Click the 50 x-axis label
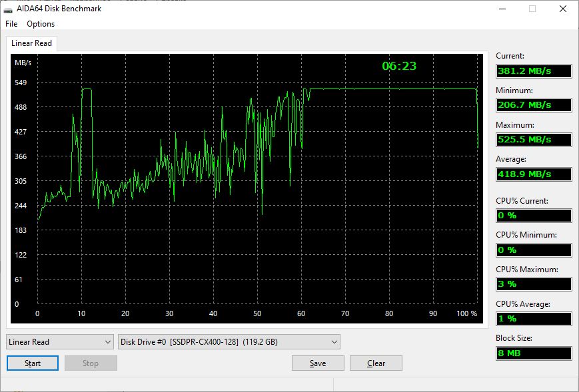 pos(257,313)
